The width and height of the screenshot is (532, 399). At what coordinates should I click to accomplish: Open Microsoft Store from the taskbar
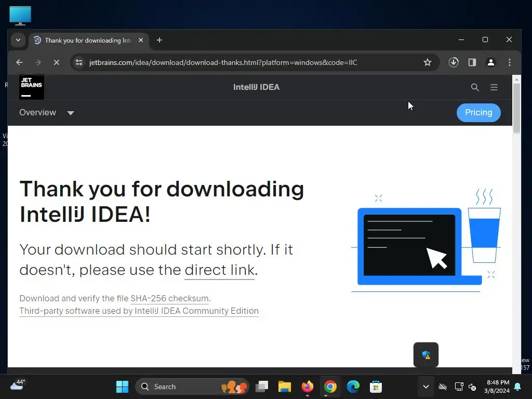(376, 387)
